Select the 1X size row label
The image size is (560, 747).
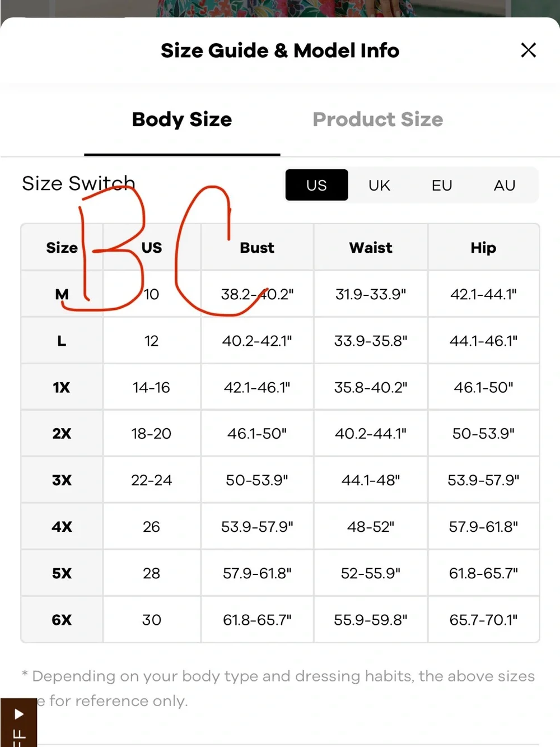[62, 387]
